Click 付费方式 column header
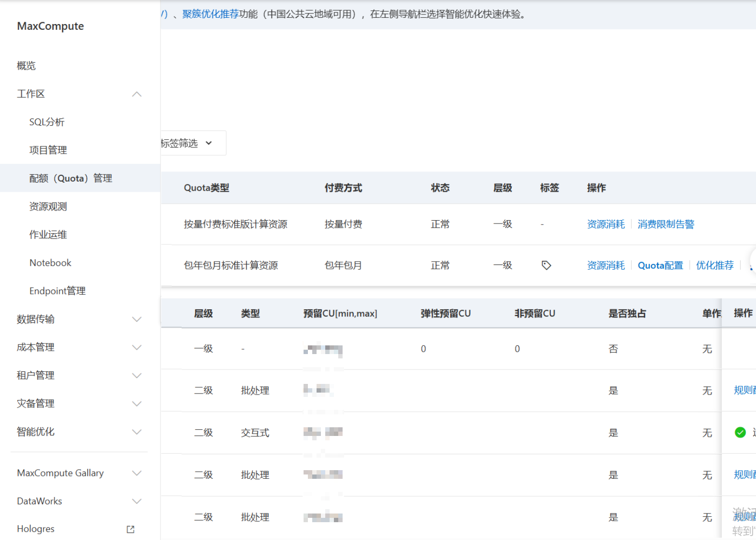The image size is (756, 540). [x=343, y=188]
